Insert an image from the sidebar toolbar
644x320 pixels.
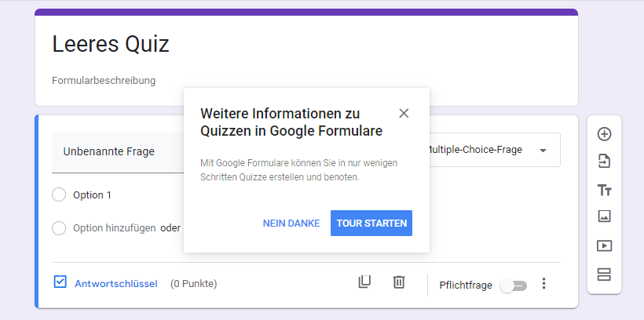pos(604,216)
